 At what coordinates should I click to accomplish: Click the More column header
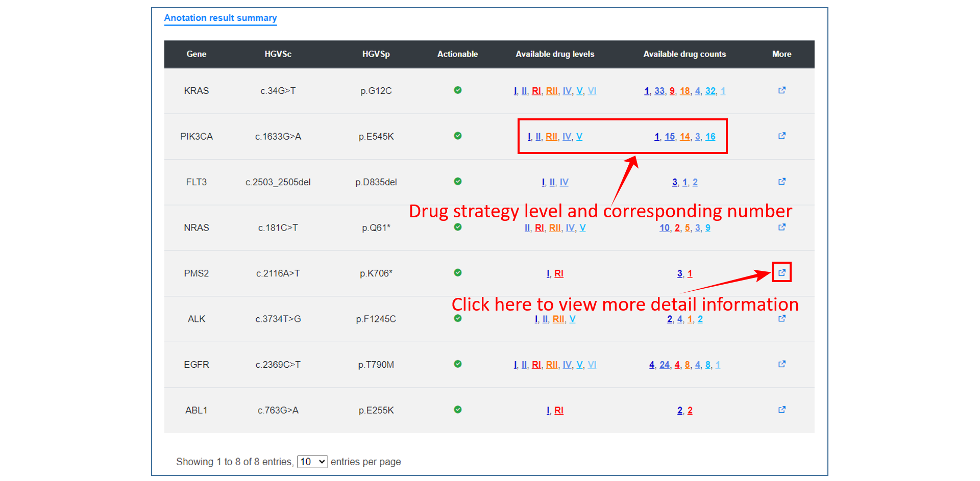point(782,54)
